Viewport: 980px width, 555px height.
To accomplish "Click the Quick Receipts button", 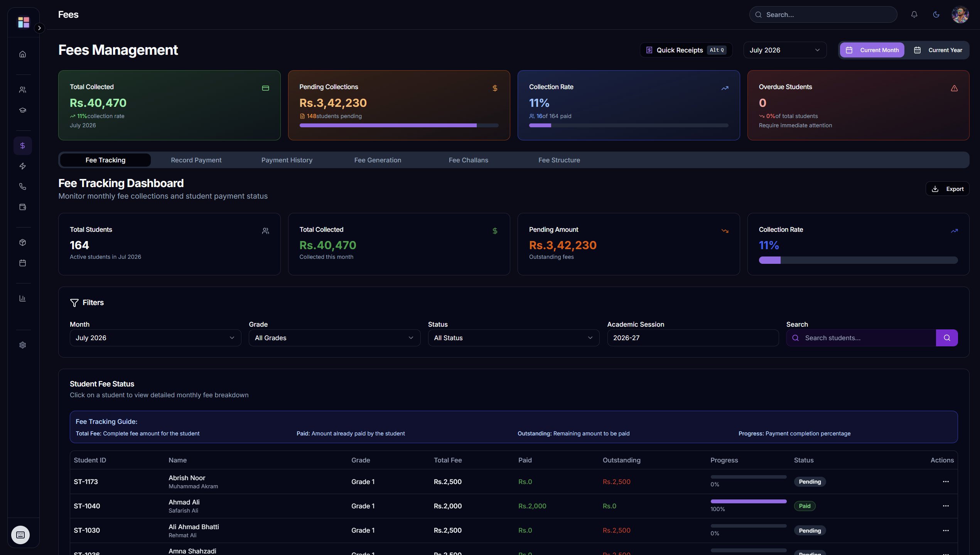I will 686,50.
